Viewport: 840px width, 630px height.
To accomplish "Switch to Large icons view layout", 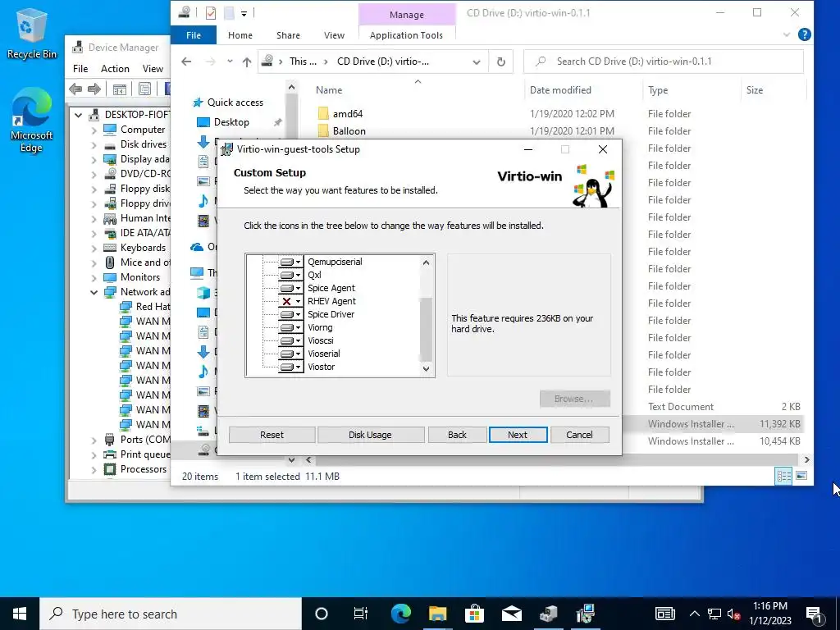I will (801, 476).
